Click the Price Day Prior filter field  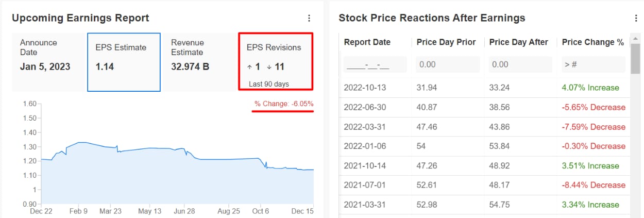448,64
